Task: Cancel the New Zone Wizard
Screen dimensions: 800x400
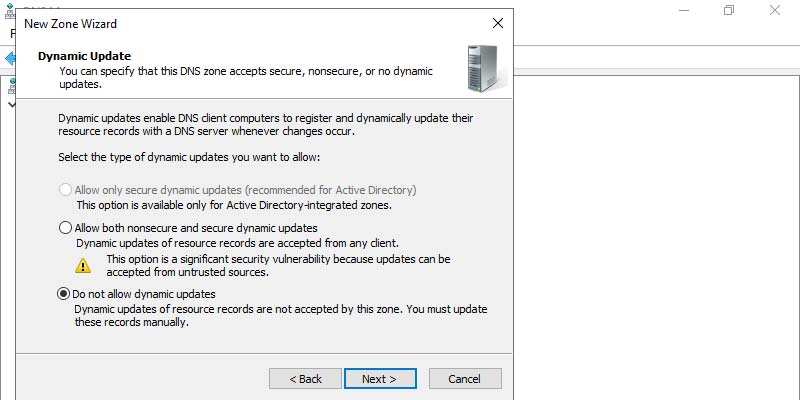Action: point(465,379)
